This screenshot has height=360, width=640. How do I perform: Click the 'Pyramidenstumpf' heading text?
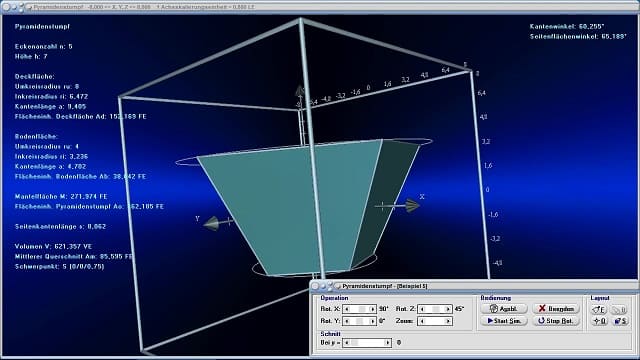click(42, 27)
